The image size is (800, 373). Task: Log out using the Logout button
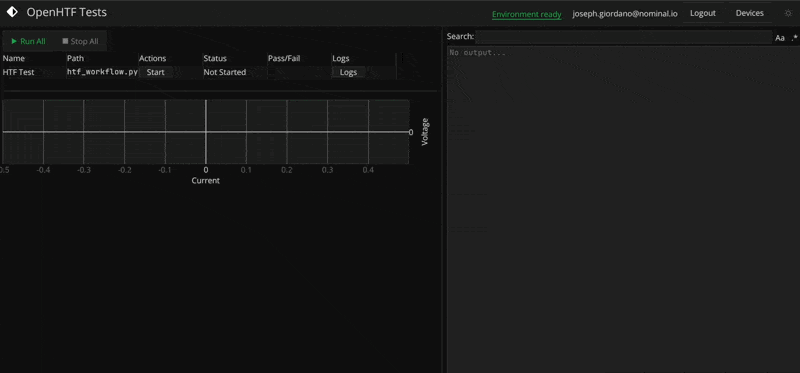(703, 13)
